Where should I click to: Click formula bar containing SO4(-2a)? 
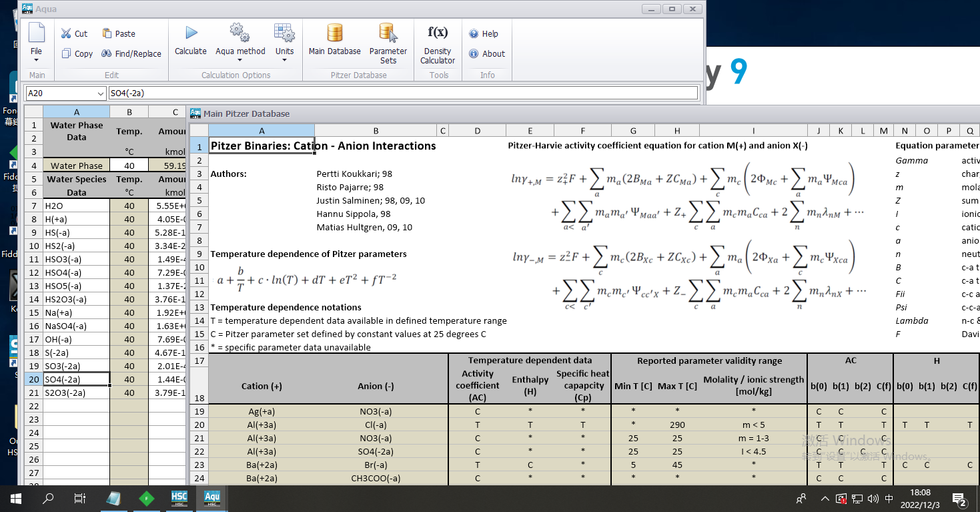pyautogui.click(x=403, y=93)
